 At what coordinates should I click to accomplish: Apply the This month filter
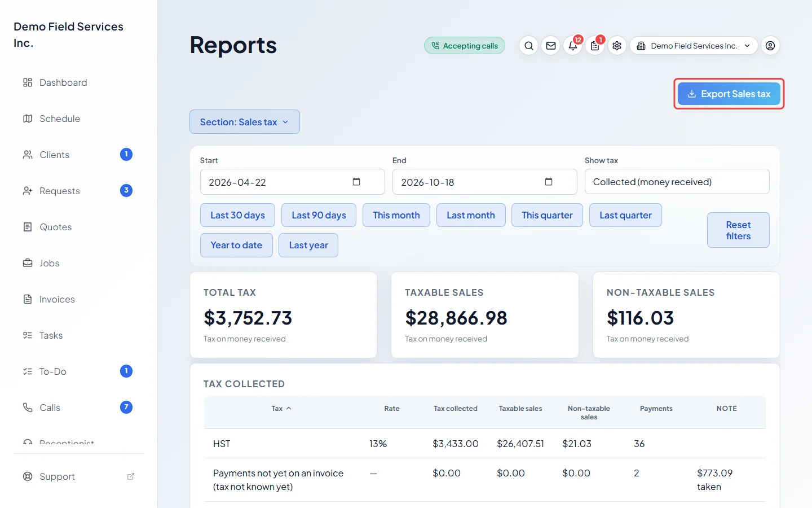click(x=396, y=215)
